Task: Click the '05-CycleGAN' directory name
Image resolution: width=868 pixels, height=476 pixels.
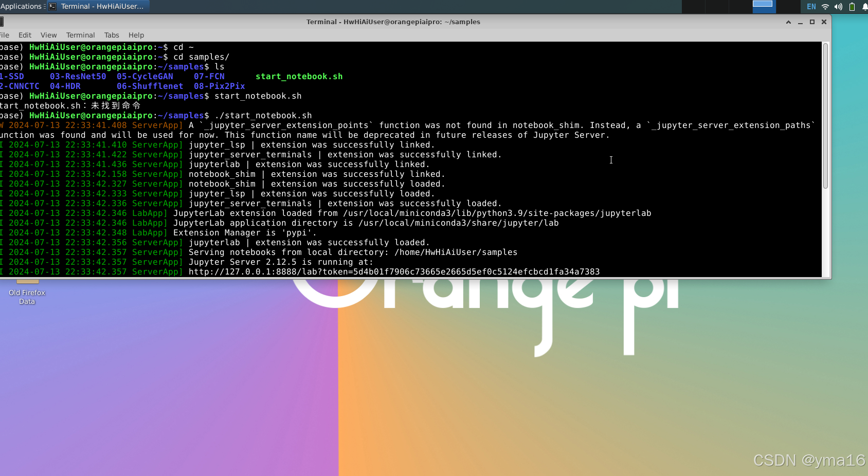Action: click(x=144, y=77)
